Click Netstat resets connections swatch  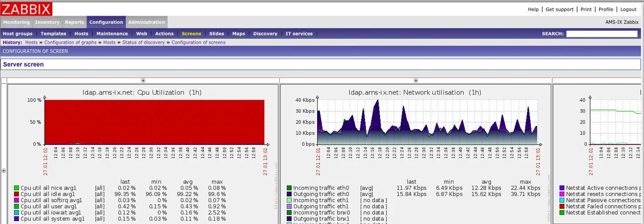pos(562,194)
